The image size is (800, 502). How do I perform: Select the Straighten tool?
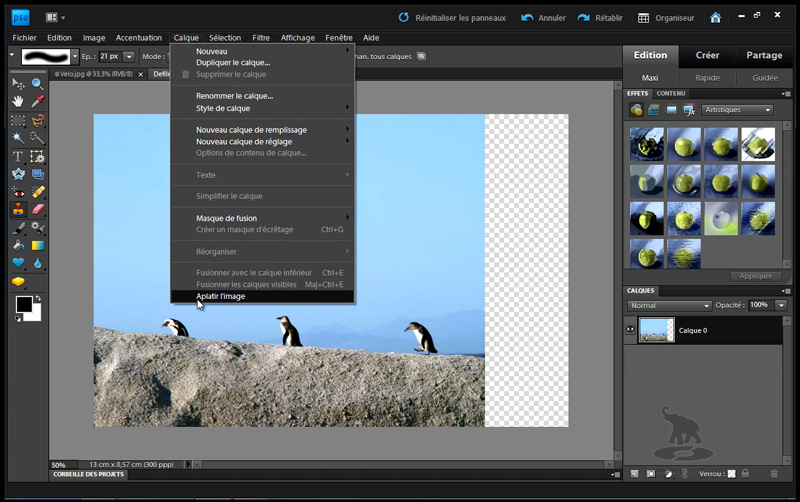pos(37,174)
